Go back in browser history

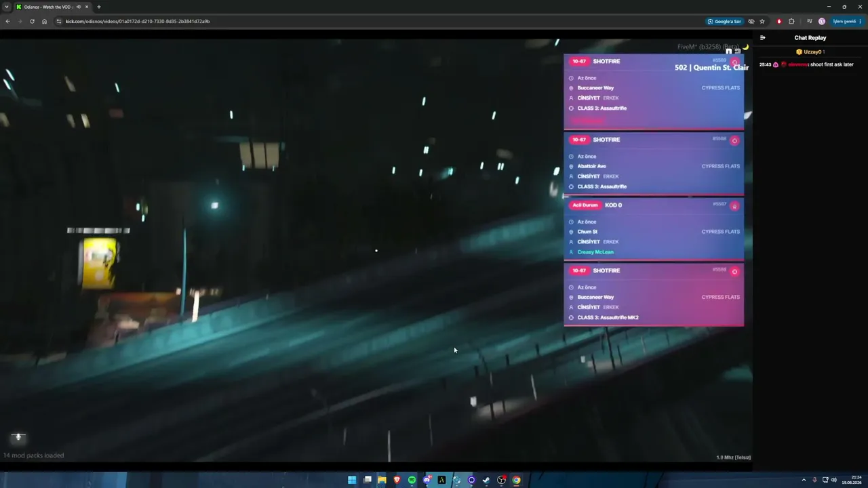click(7, 21)
